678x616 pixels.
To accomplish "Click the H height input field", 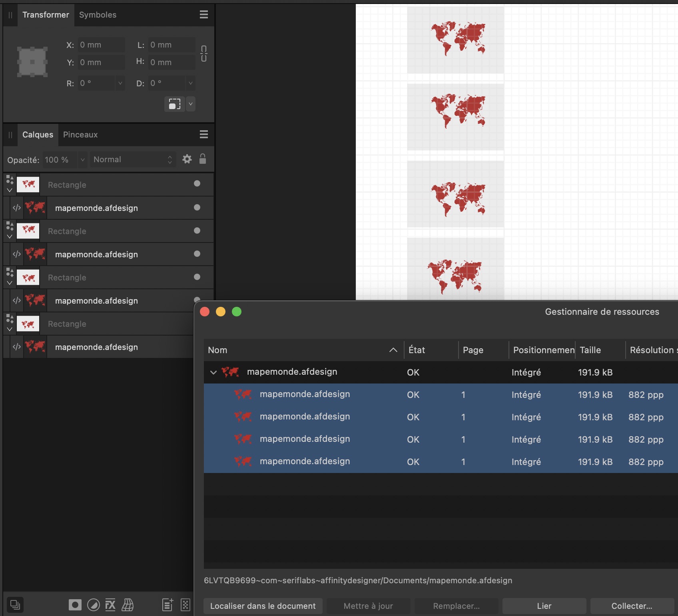I will (171, 62).
